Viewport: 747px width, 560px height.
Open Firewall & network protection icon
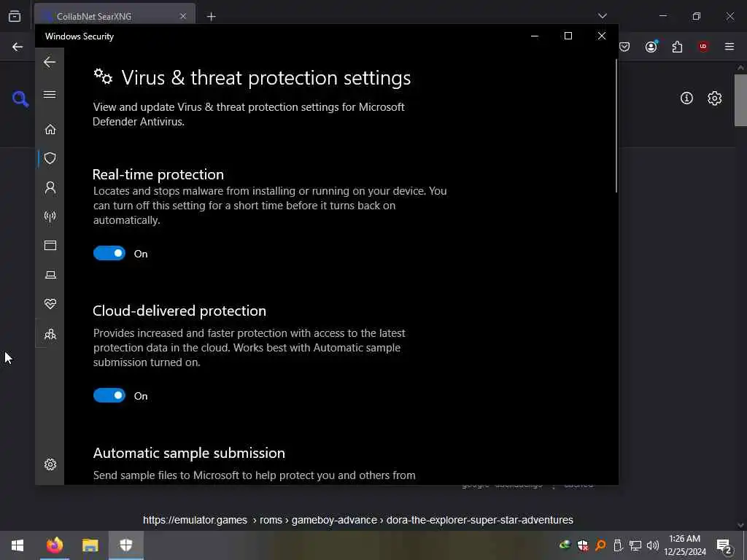pyautogui.click(x=50, y=217)
